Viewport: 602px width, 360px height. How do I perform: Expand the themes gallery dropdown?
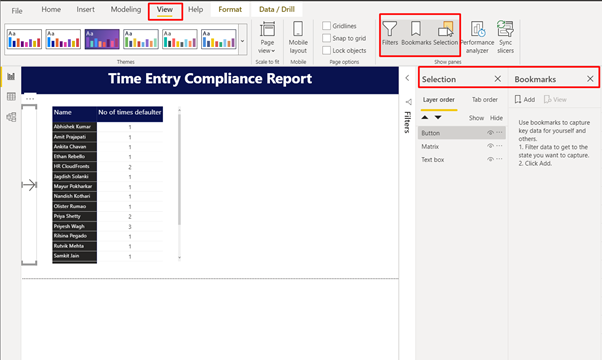[x=242, y=40]
